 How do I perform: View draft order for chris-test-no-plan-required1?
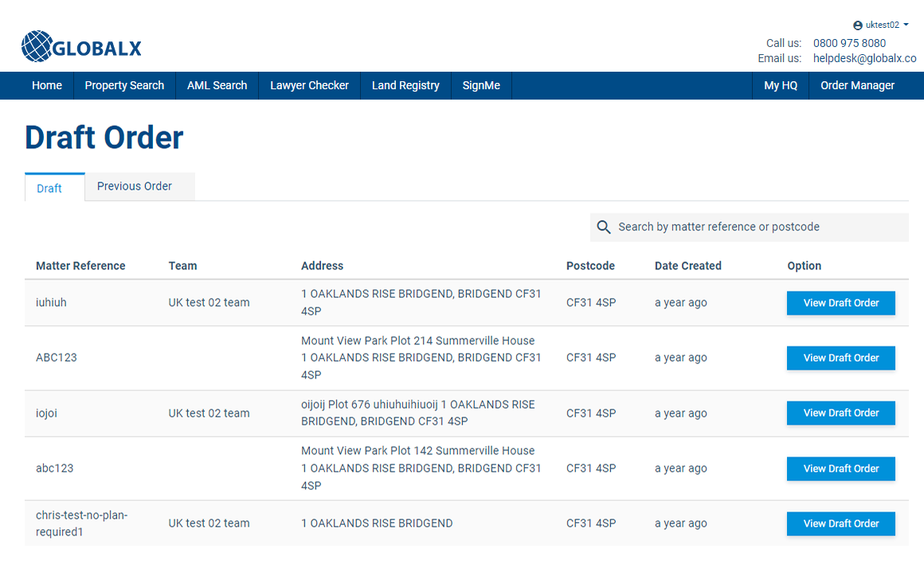[840, 523]
